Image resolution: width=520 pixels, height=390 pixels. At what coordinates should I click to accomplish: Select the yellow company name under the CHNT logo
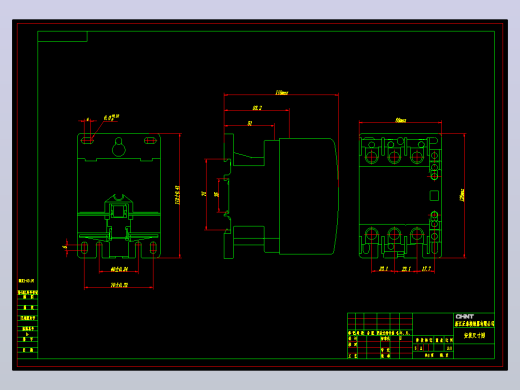pos(475,324)
